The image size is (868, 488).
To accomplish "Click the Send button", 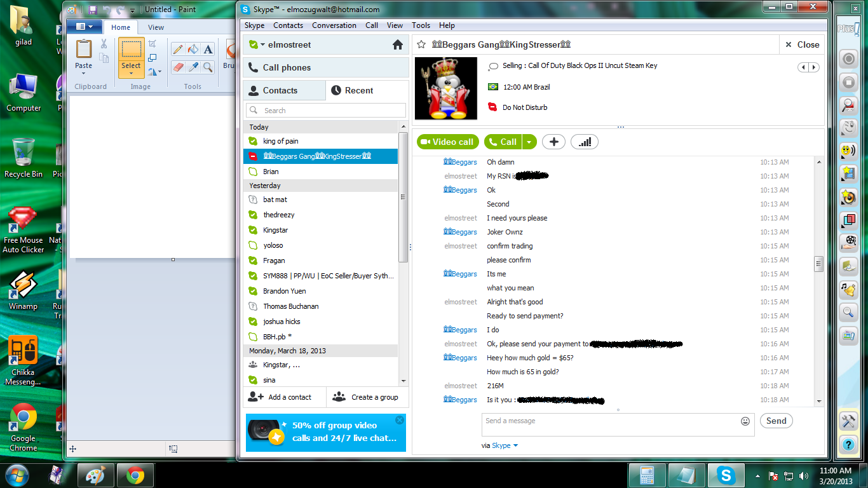I will tap(776, 421).
